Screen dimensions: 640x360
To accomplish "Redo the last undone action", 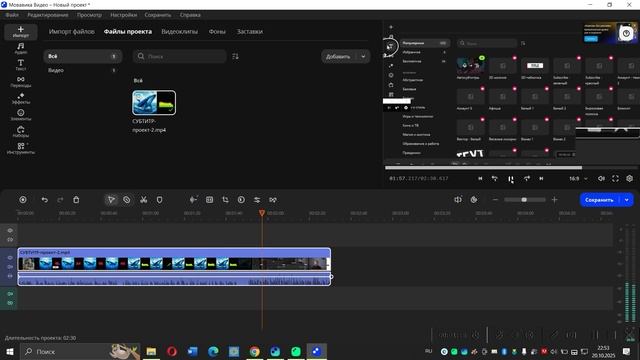I will pos(60,200).
